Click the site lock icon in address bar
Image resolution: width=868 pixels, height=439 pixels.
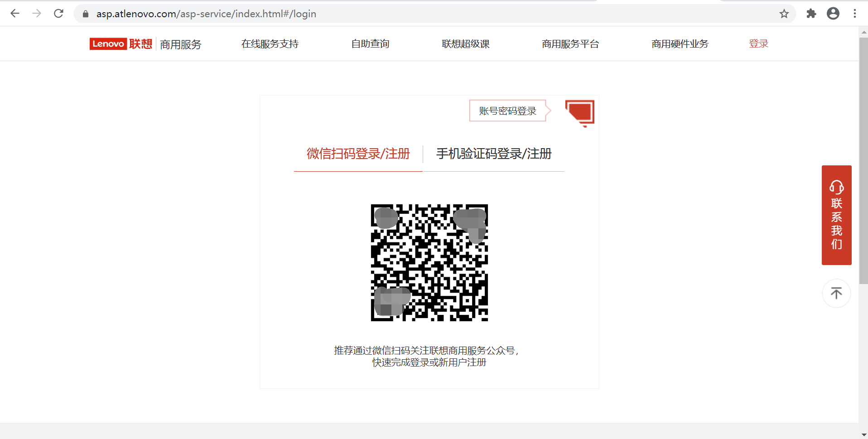(86, 14)
